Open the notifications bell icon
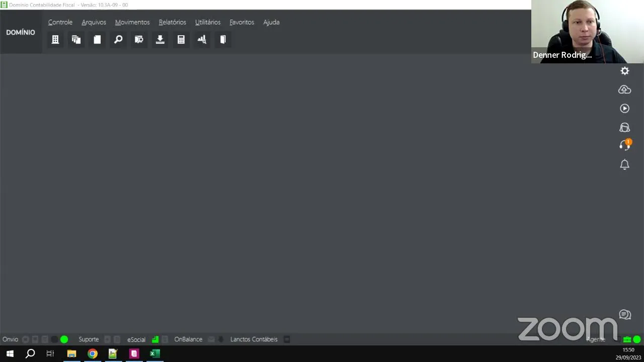Viewport: 644px width, 362px height. point(624,164)
